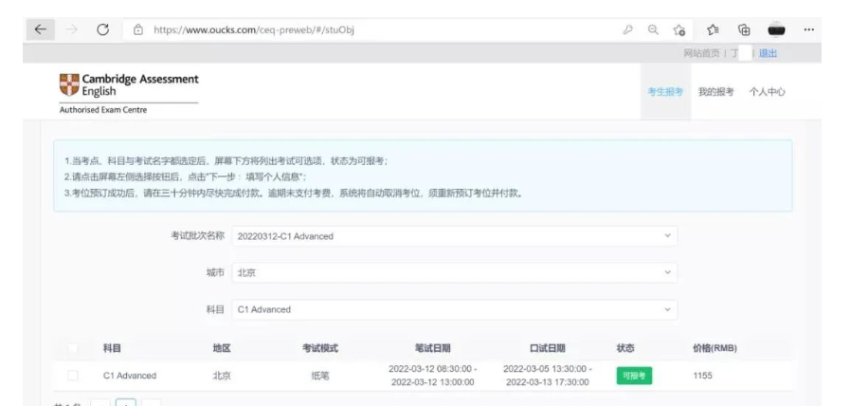The image size is (868, 406).
Task: Open the 我的报考 tab
Action: click(715, 92)
